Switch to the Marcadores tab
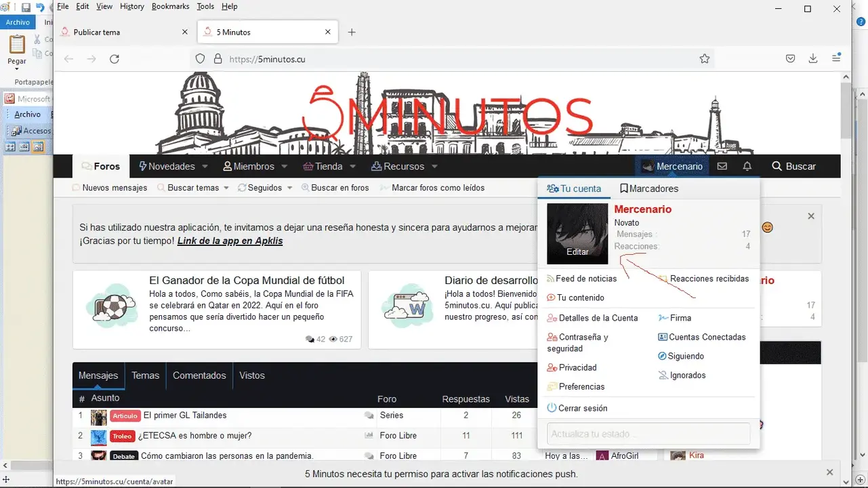 point(649,188)
